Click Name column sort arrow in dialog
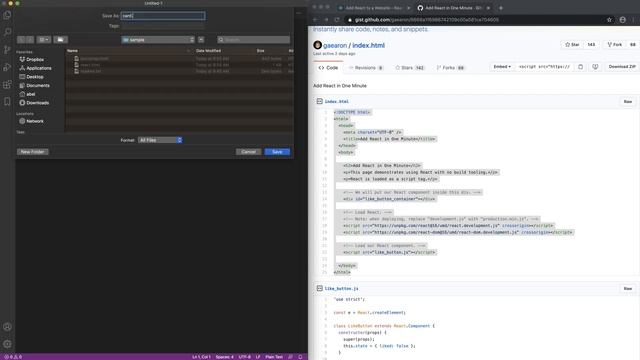640x360 pixels. click(x=188, y=51)
